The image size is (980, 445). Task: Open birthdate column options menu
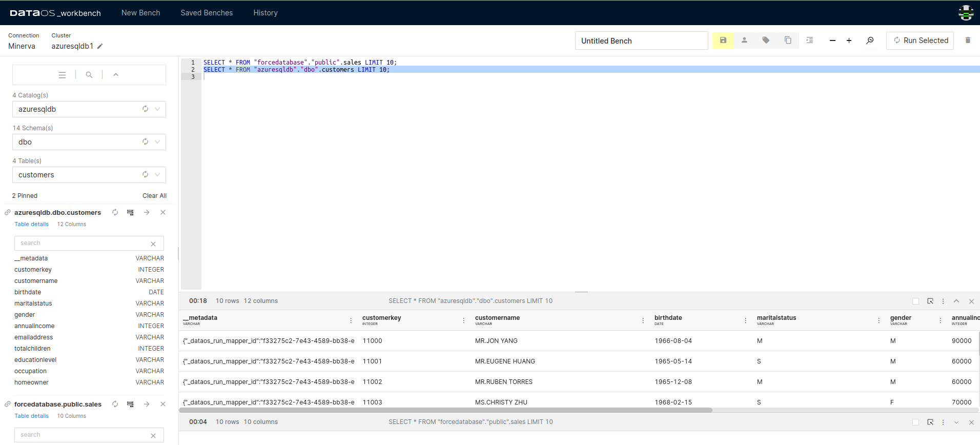click(x=746, y=320)
